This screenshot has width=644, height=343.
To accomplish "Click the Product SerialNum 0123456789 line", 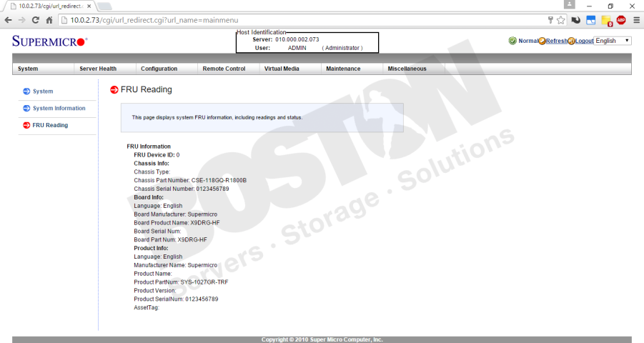I will (x=176, y=299).
